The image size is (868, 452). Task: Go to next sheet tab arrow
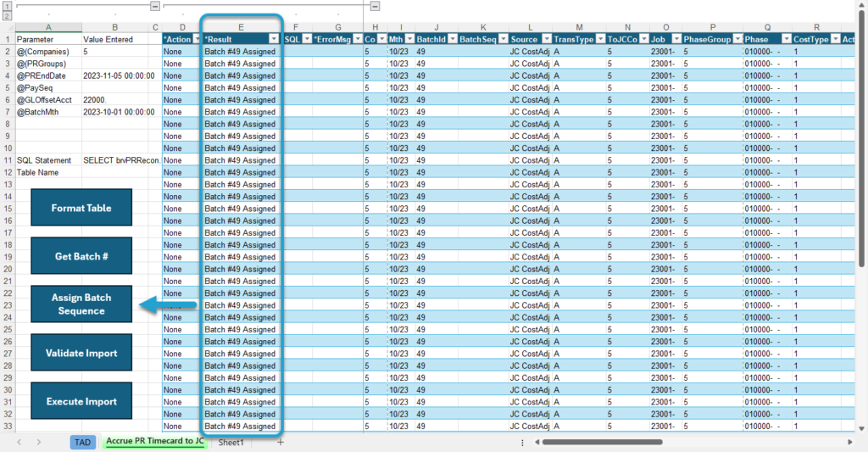(x=39, y=442)
